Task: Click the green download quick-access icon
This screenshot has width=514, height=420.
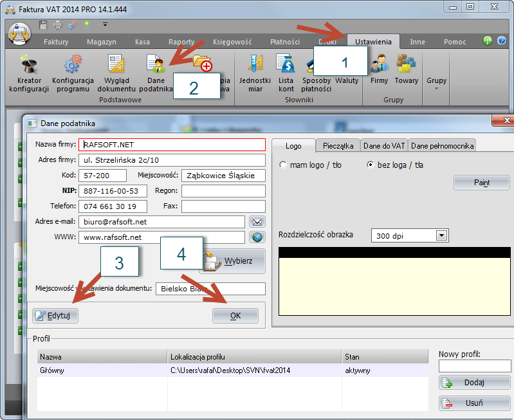Action: pyautogui.click(x=87, y=25)
